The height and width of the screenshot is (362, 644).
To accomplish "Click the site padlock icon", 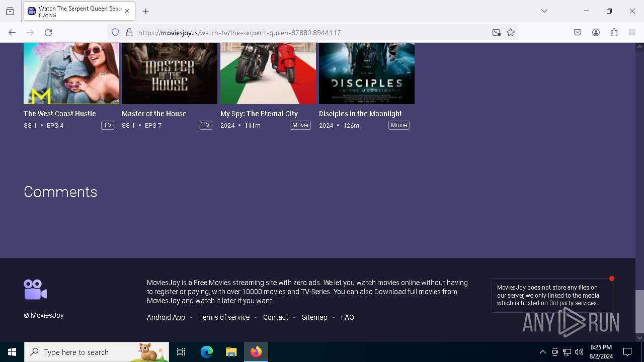I will click(129, 33).
